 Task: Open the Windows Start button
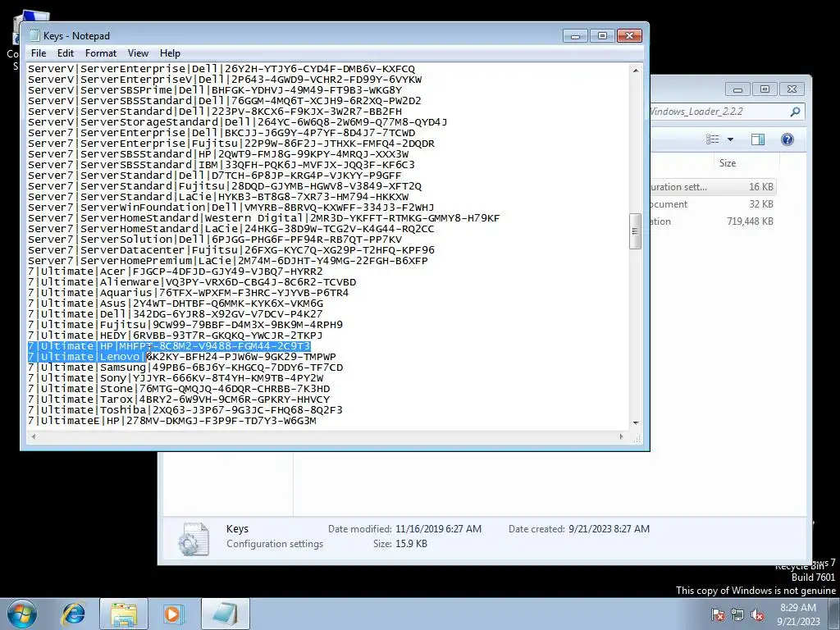pyautogui.click(x=22, y=614)
